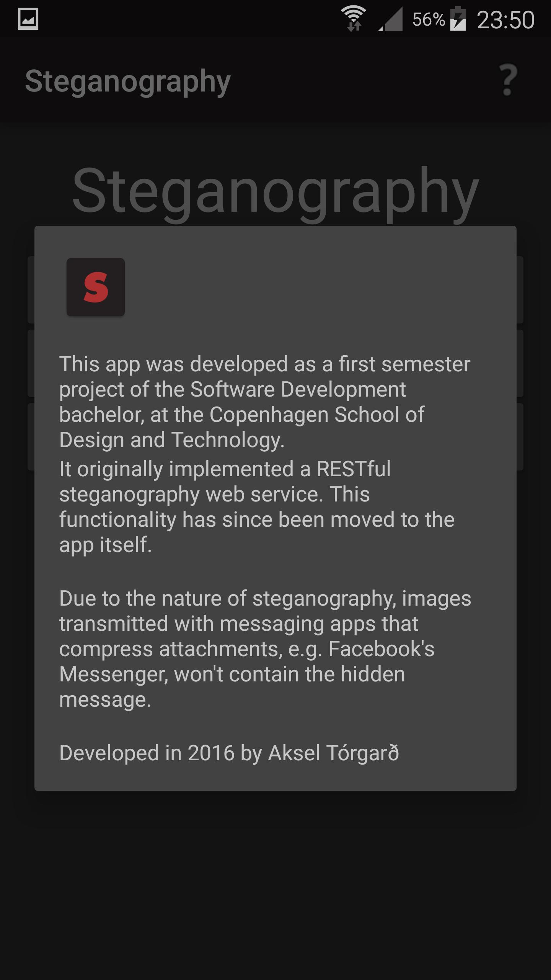Screen dimensions: 551x980
Task: Open the picture notification icon in status bar
Action: coord(28,19)
